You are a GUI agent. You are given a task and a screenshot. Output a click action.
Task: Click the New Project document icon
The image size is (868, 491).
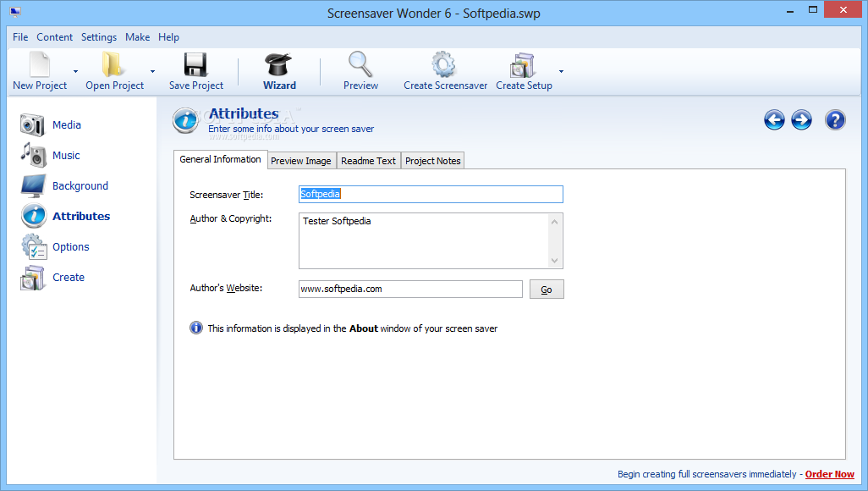[x=40, y=64]
